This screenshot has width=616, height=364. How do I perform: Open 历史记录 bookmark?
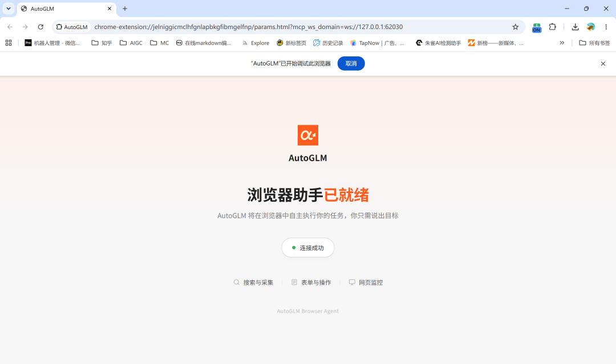[x=328, y=43]
